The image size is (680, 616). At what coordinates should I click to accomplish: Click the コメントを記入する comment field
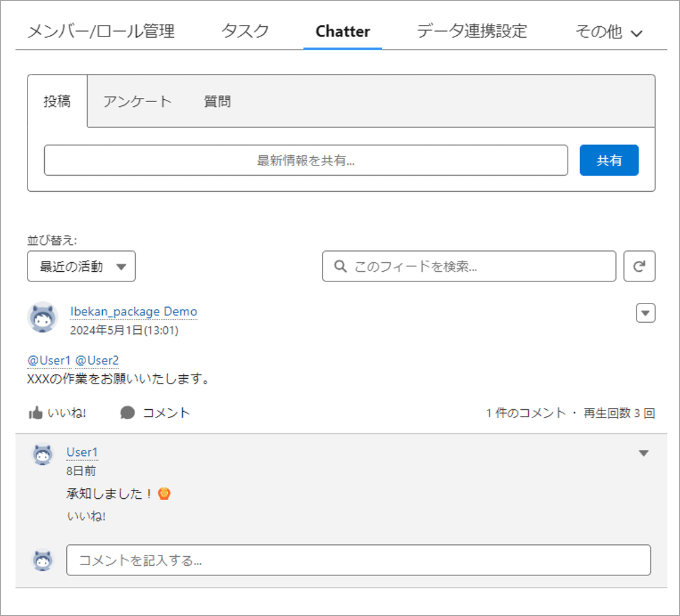pos(358,560)
